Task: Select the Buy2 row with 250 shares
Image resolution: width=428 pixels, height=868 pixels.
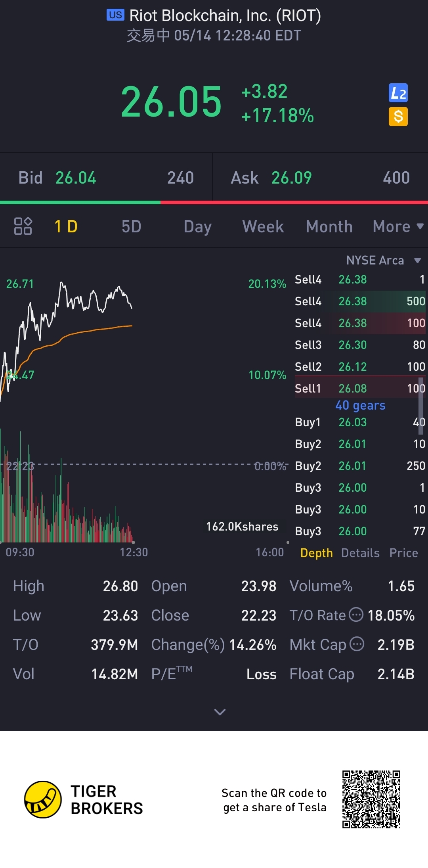Action: 360,466
